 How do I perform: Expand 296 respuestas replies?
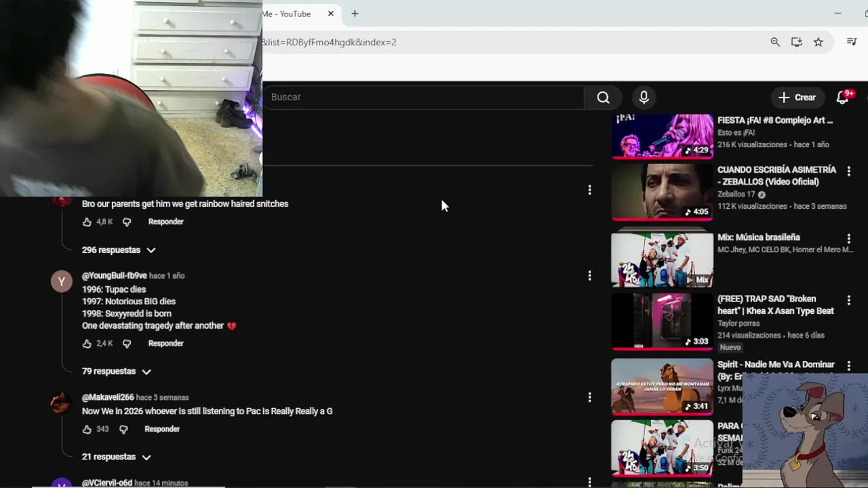click(x=119, y=250)
